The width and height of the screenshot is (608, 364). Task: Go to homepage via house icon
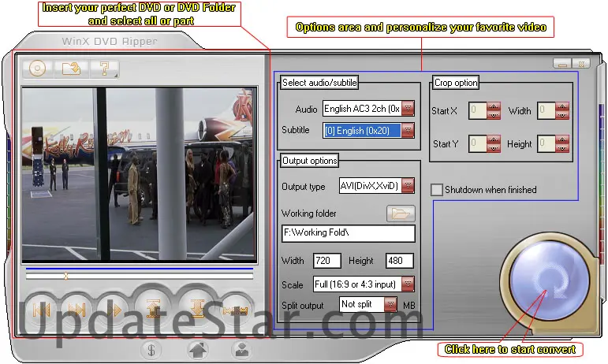[198, 350]
